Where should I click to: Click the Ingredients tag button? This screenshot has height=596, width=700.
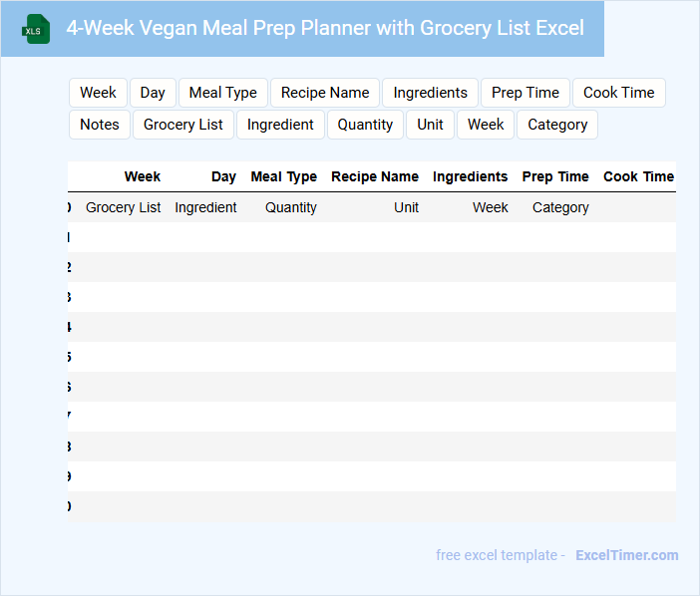click(x=430, y=93)
